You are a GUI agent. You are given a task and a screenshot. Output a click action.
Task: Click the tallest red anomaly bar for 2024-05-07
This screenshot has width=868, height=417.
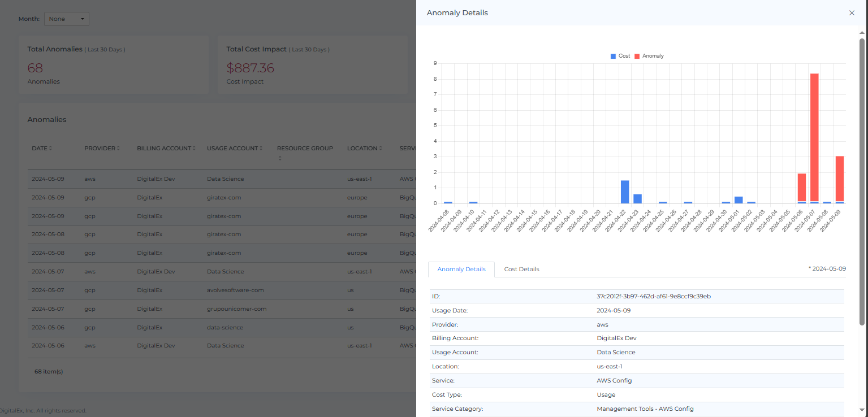point(814,136)
